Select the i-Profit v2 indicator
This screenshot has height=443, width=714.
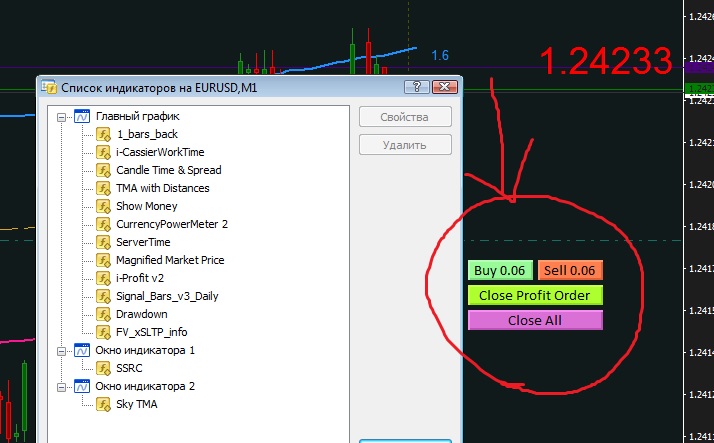tap(140, 278)
